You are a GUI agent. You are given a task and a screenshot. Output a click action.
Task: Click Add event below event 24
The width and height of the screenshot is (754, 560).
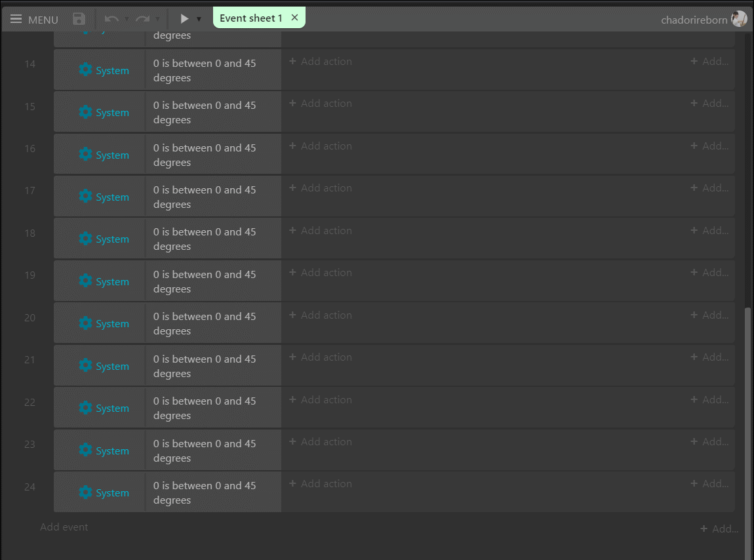64,527
